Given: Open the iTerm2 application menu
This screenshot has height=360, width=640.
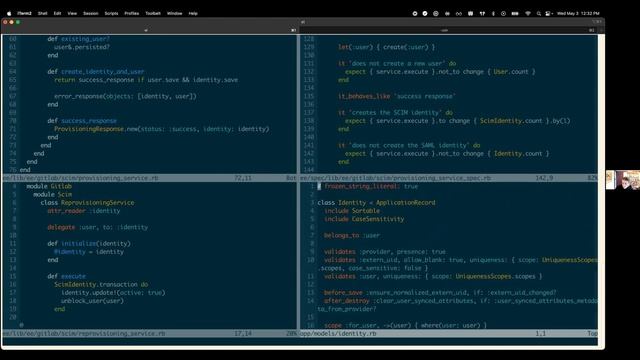Looking at the screenshot, I should [24, 13].
